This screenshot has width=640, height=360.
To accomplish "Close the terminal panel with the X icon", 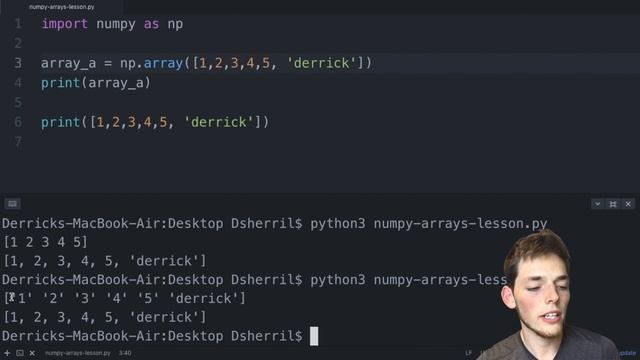I will (628, 204).
